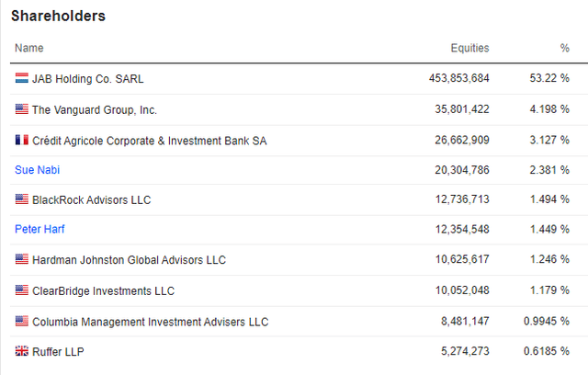This screenshot has height=375, width=588.
Task: Click the Shareholders section heading
Action: point(60,16)
